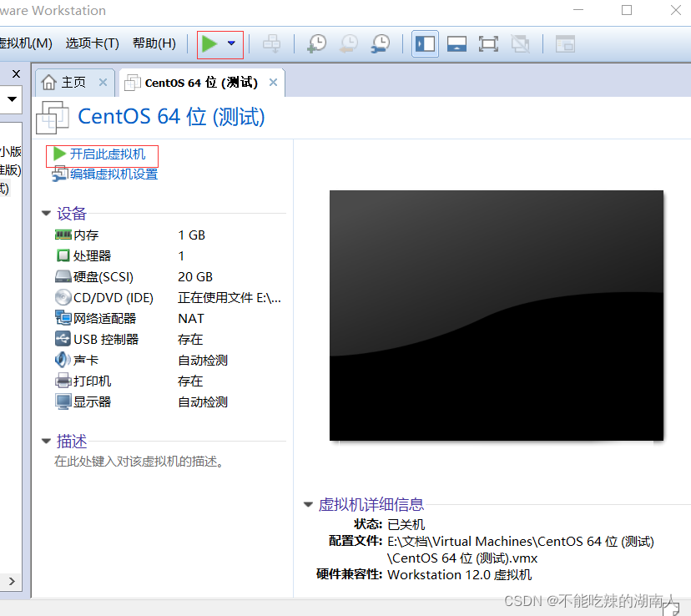Image resolution: width=691 pixels, height=616 pixels.
Task: Click the sidebar scroll right arrow
Action: (x=12, y=581)
